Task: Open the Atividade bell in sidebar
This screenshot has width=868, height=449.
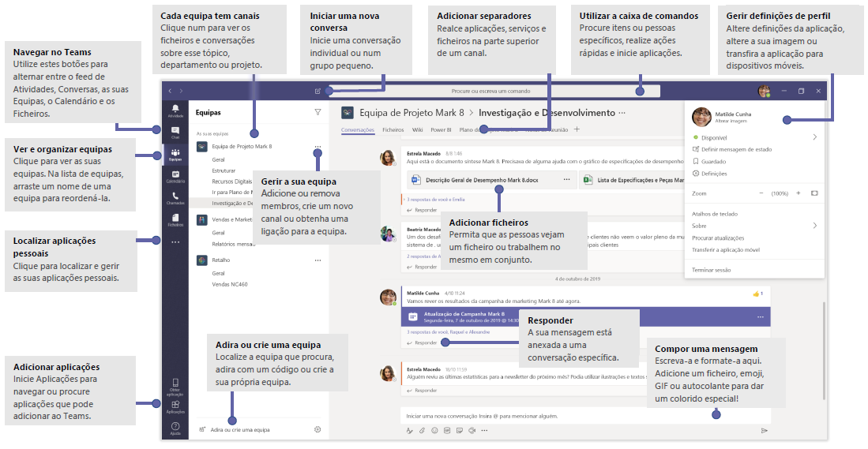Action: click(175, 110)
